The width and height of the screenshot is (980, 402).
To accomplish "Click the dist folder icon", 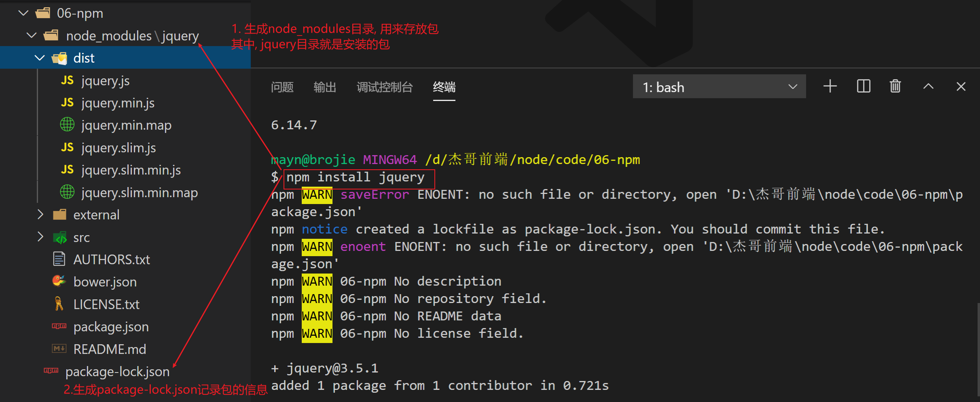I will [x=59, y=59].
